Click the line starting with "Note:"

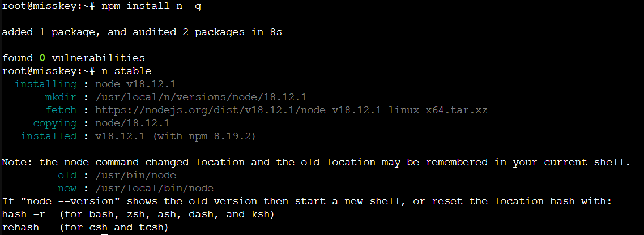[x=316, y=162]
